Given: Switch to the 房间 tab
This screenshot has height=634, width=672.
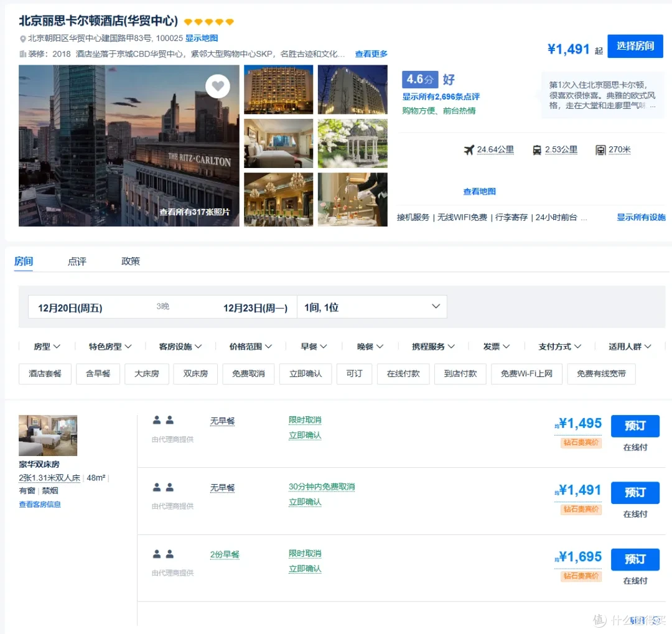Looking at the screenshot, I should [24, 261].
